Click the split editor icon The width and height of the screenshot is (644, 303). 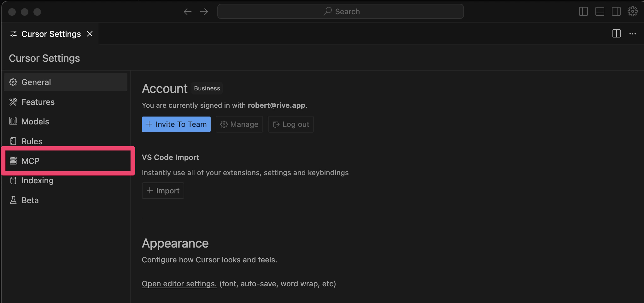(x=617, y=34)
